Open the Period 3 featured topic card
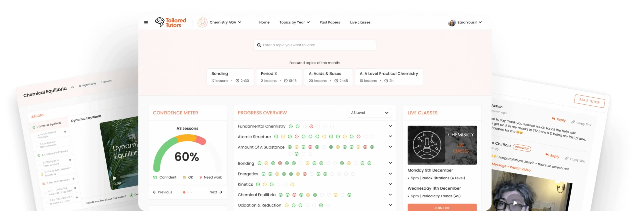 tap(279, 77)
